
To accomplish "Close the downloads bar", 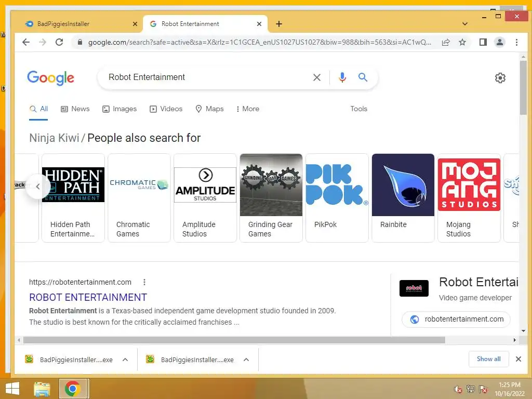I will point(518,359).
